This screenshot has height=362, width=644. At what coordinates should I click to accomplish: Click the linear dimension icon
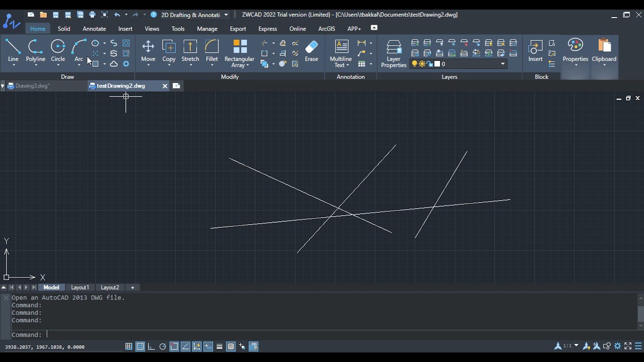[x=362, y=43]
